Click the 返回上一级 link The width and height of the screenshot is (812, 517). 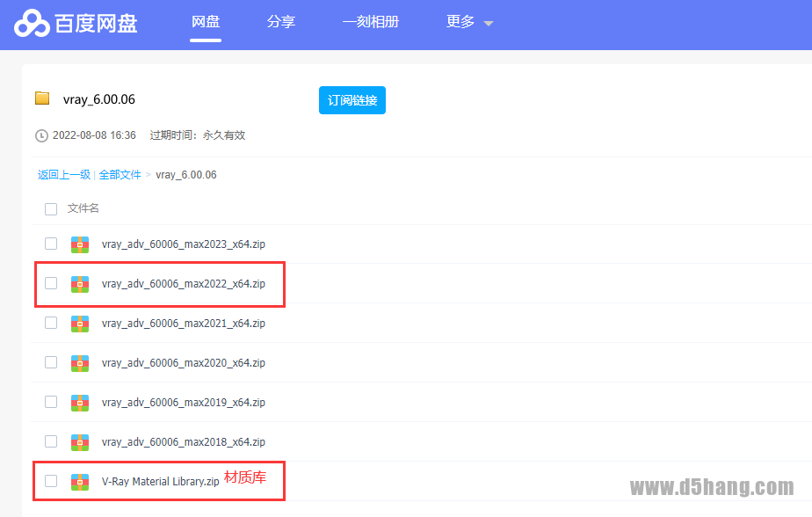(x=63, y=175)
